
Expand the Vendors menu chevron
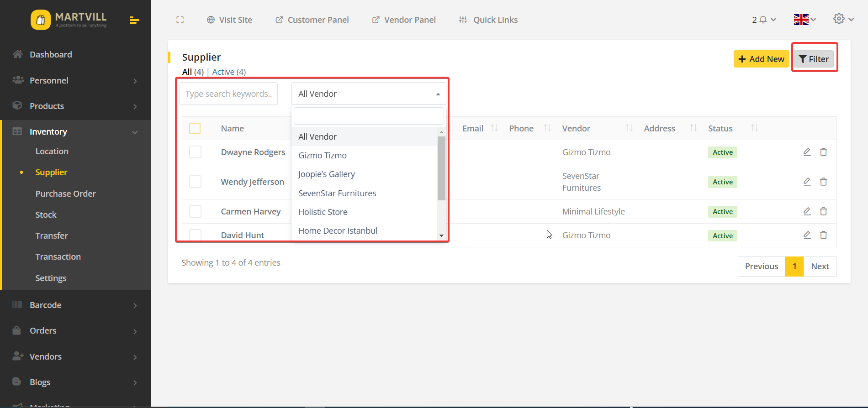point(135,357)
